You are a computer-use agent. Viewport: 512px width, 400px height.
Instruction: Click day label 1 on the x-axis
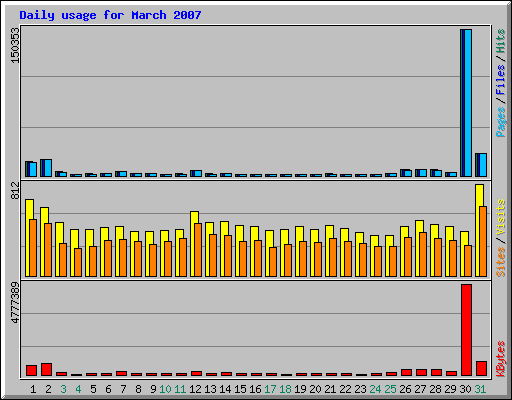(x=33, y=389)
